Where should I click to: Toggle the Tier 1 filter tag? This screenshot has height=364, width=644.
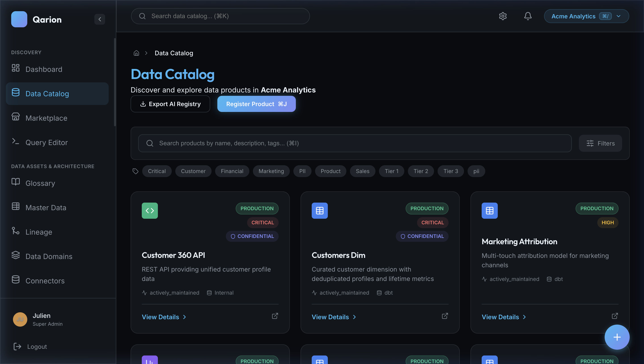click(x=391, y=171)
